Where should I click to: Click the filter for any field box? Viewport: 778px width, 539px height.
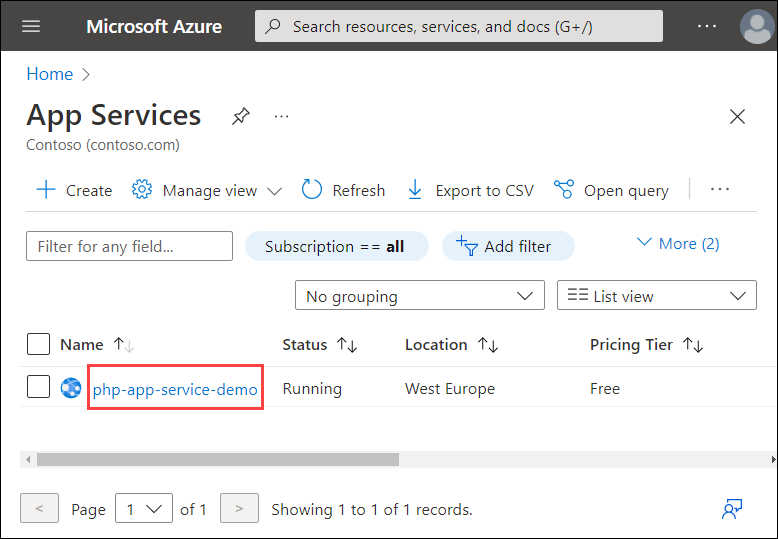pyautogui.click(x=129, y=246)
